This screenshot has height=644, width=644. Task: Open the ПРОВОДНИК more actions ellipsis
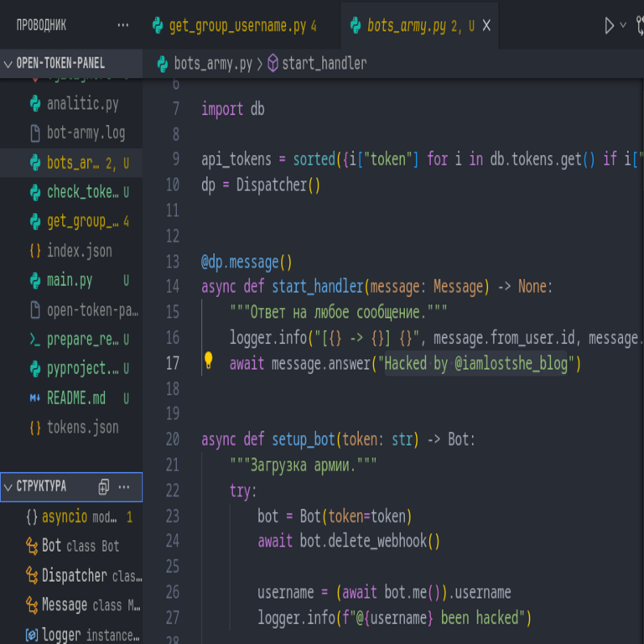click(123, 25)
